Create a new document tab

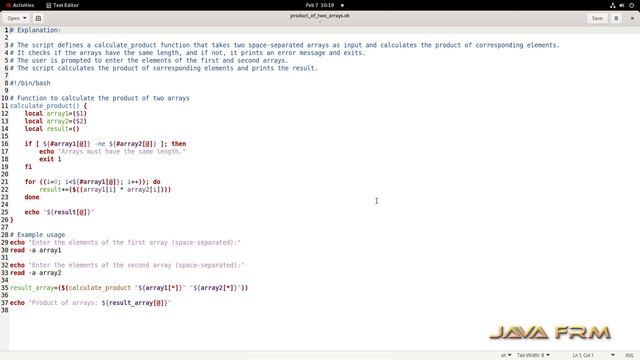click(38, 18)
